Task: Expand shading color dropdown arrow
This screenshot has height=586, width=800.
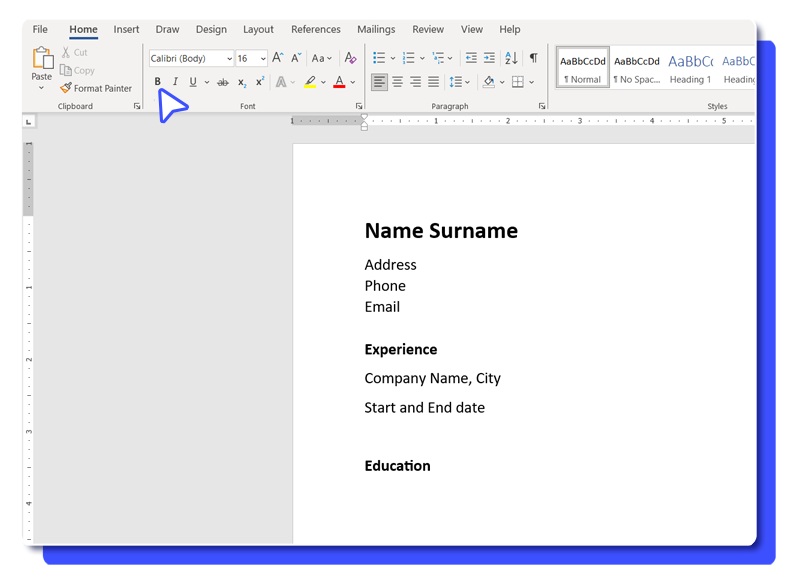Action: [x=502, y=82]
